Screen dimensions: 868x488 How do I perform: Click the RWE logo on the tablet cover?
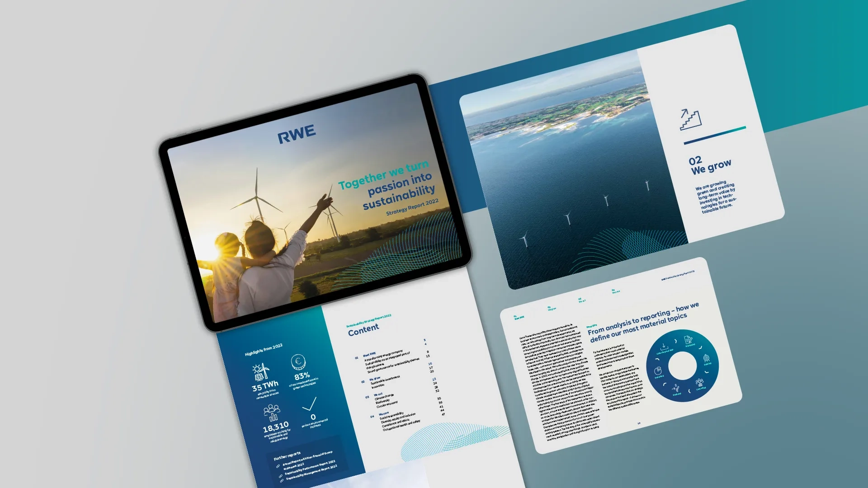[x=297, y=134]
